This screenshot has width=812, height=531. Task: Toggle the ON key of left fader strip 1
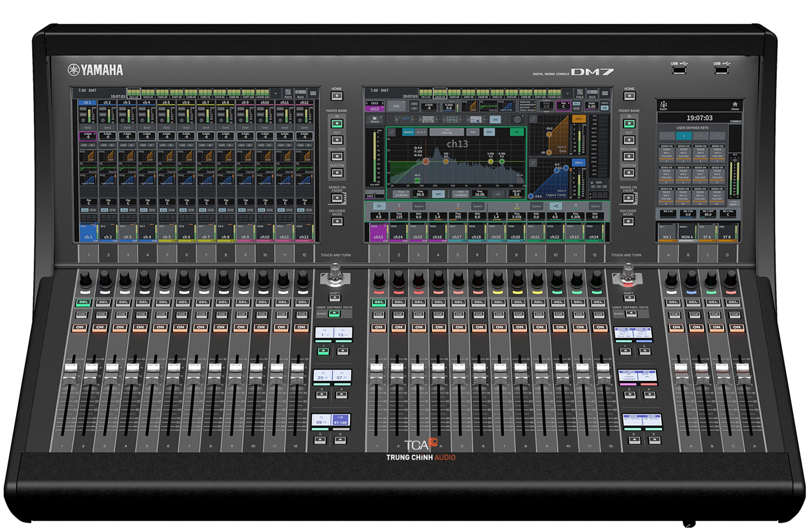coord(79,327)
